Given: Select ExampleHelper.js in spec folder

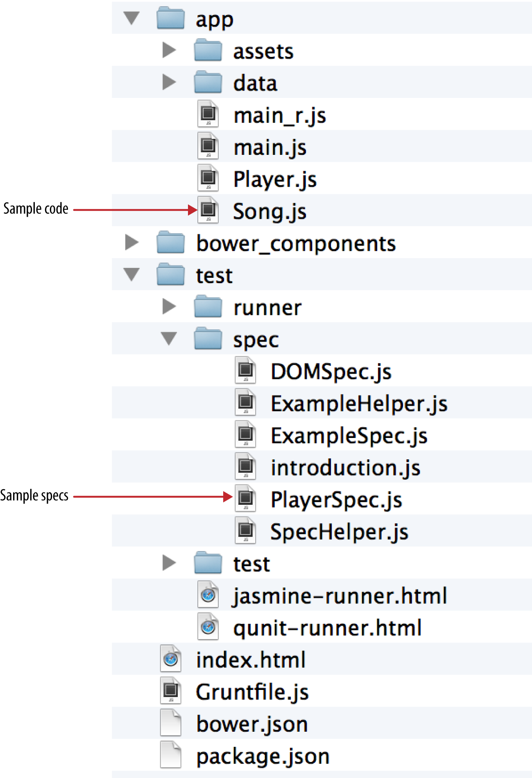Looking at the screenshot, I should click(359, 404).
